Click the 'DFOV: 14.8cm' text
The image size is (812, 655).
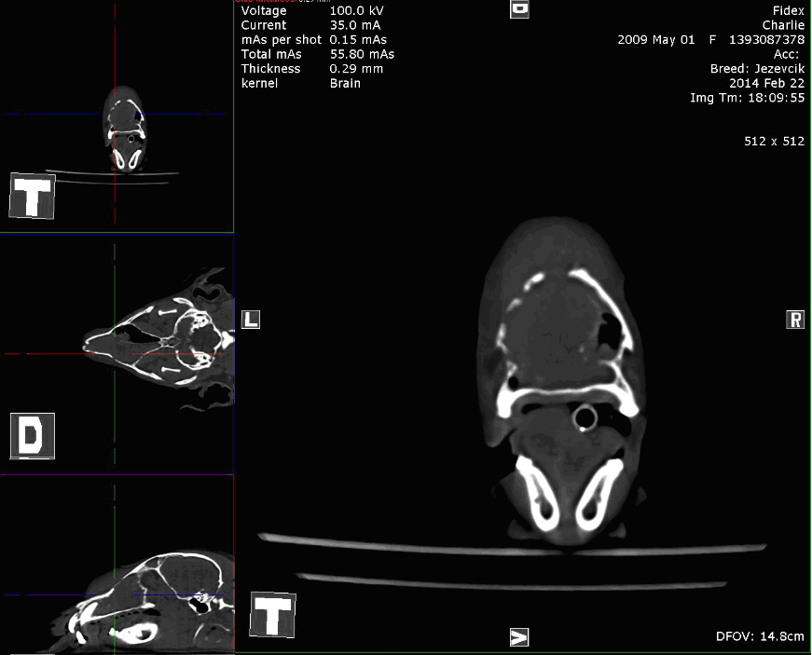point(760,635)
